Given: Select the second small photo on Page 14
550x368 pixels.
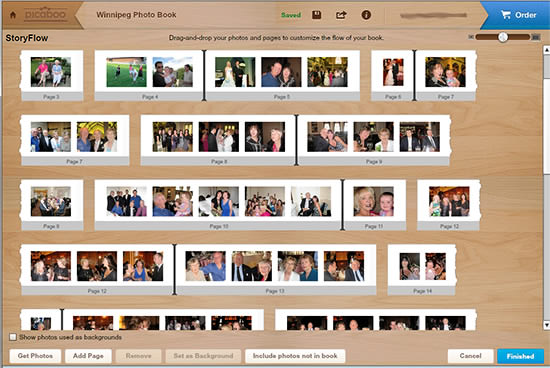Looking at the screenshot, I should pyautogui.click(x=436, y=266).
